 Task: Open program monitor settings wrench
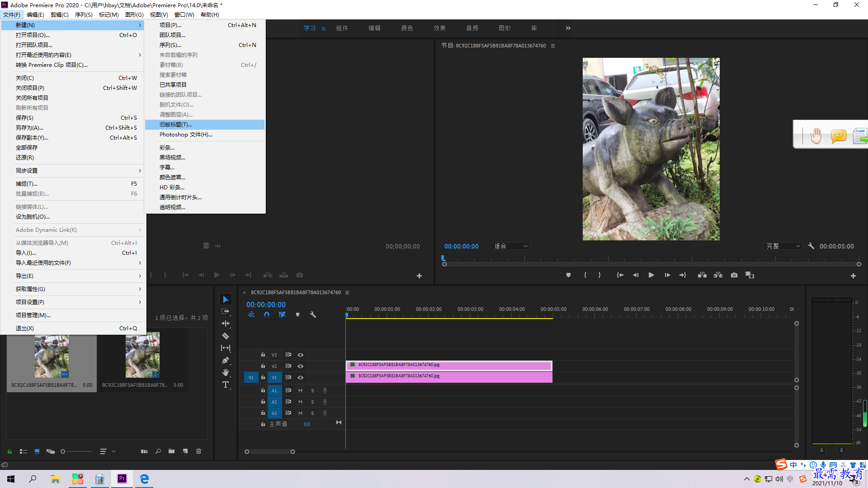pyautogui.click(x=811, y=246)
